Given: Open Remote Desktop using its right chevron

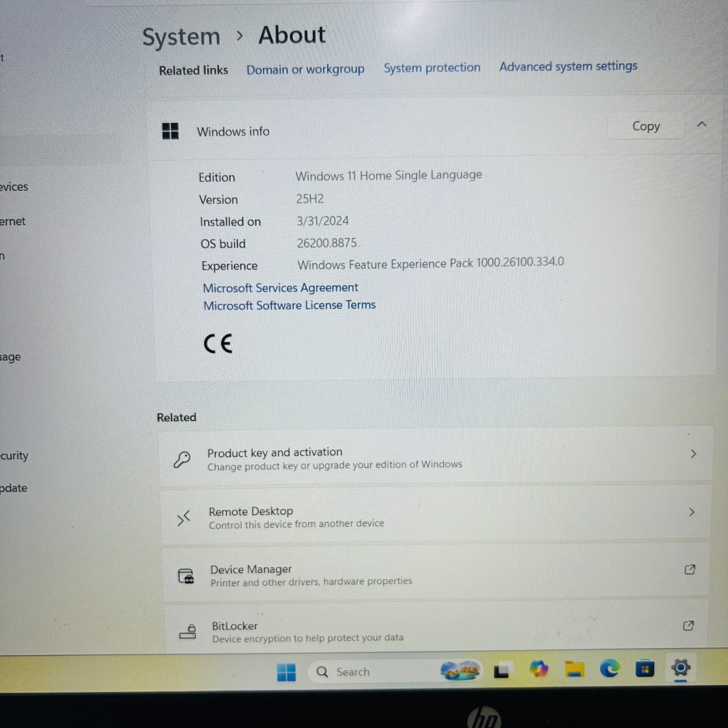Looking at the screenshot, I should 692,512.
